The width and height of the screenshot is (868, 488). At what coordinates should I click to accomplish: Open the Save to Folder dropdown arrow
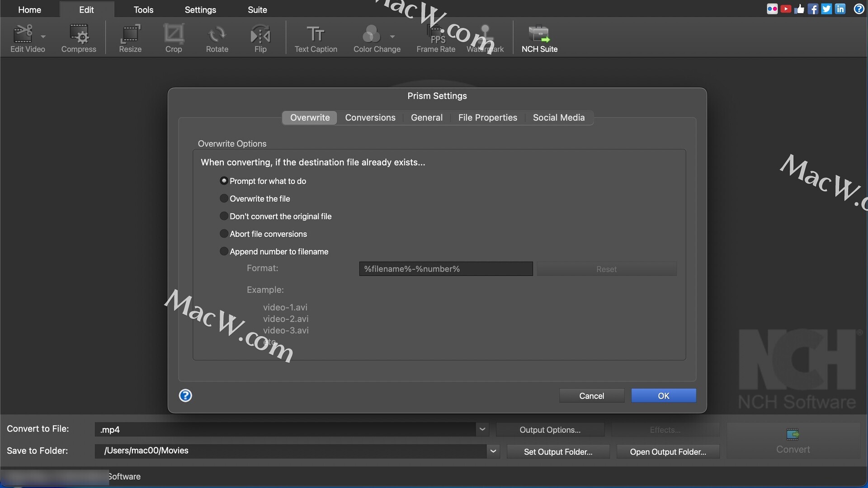tap(493, 451)
